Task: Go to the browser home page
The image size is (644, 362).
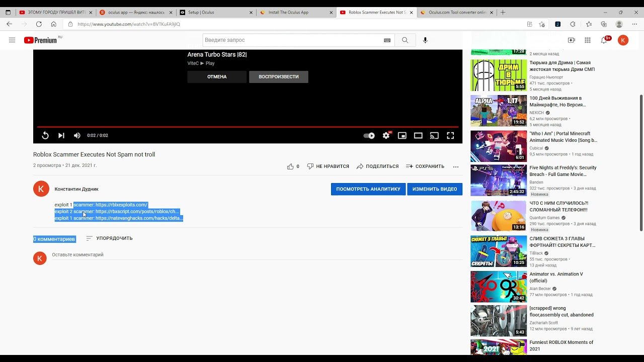Action: [53, 24]
